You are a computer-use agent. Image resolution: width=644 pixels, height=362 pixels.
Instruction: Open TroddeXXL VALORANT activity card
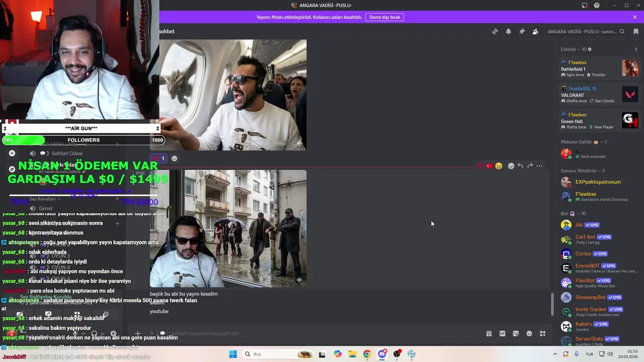point(600,95)
